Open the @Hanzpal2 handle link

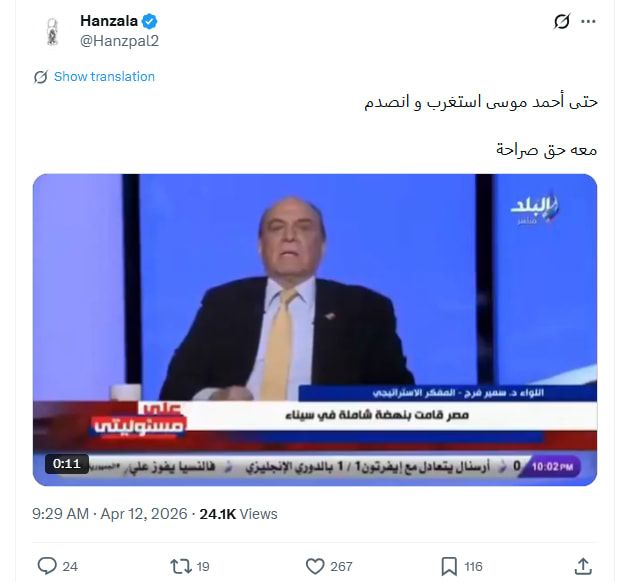click(120, 41)
